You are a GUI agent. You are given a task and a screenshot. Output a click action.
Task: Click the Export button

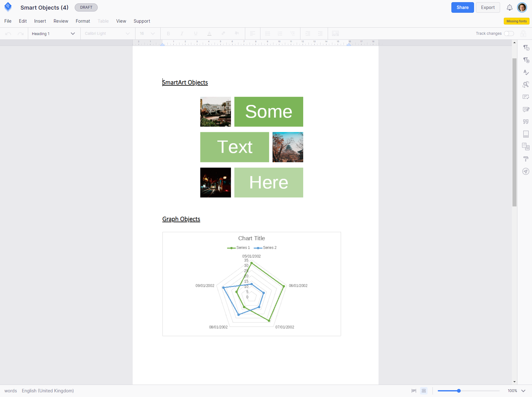(x=488, y=7)
